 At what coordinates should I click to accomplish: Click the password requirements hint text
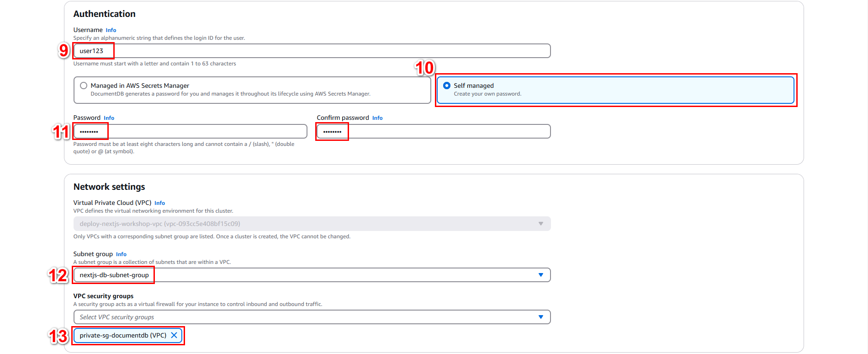tap(184, 148)
